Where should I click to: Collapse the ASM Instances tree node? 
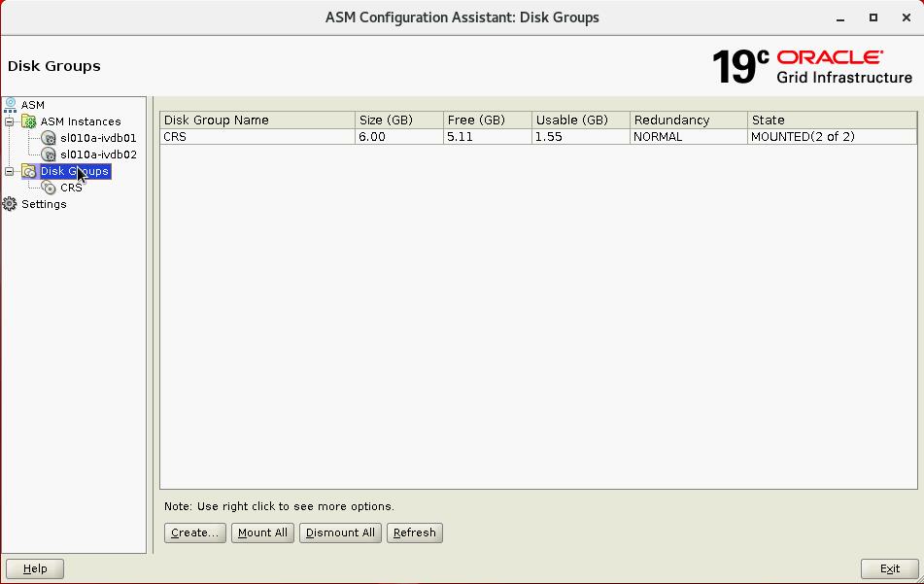click(10, 121)
